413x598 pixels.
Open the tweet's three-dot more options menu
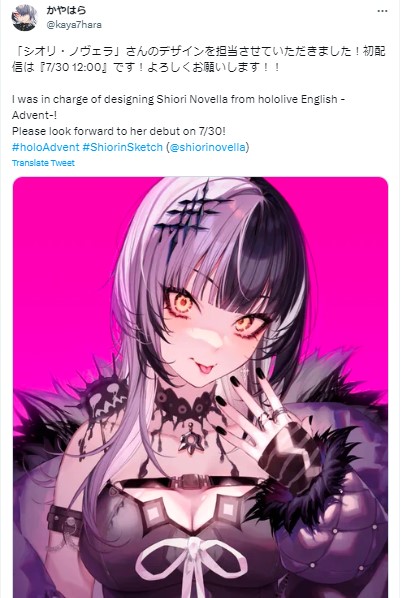(382, 11)
